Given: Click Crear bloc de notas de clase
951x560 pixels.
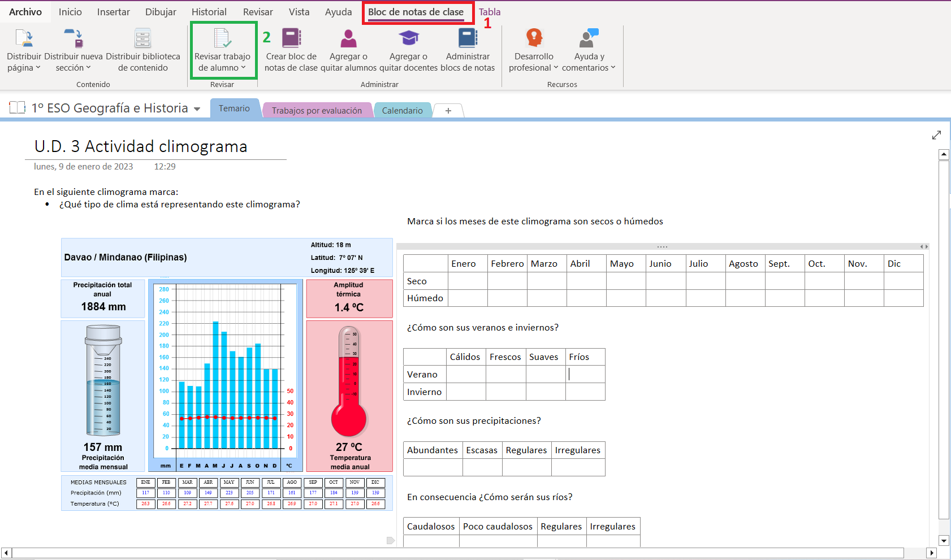Looking at the screenshot, I should tap(291, 39).
